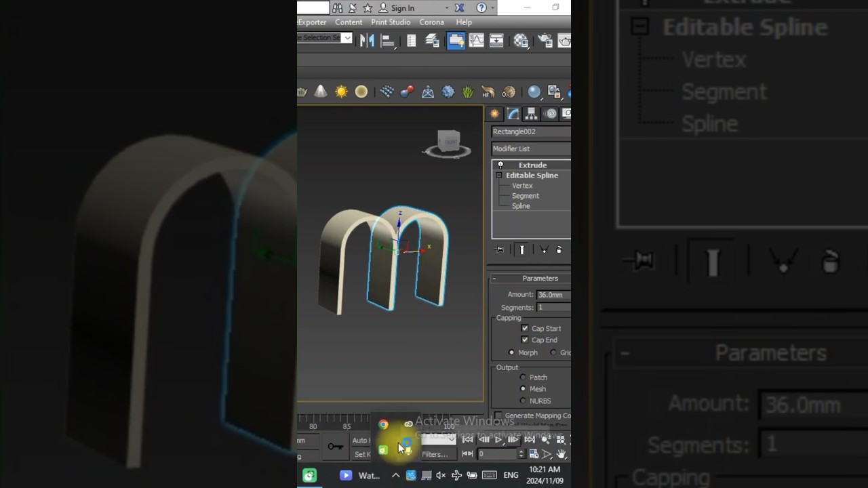Screen dimensions: 868x488
Task: Click the Help question mark icon
Action: (x=481, y=7)
